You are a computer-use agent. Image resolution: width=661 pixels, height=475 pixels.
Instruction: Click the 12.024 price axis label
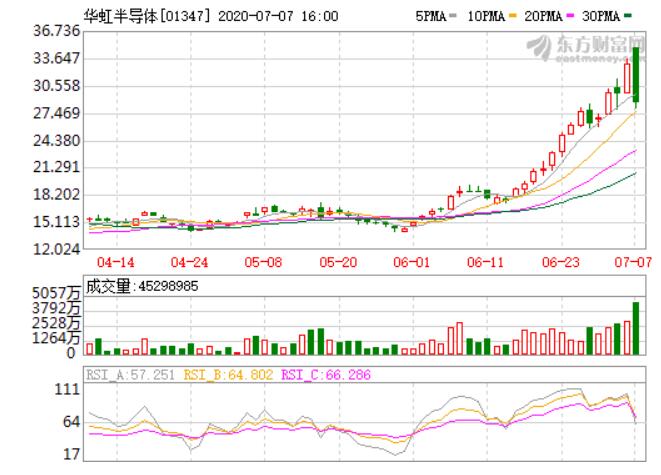pyautogui.click(x=56, y=249)
